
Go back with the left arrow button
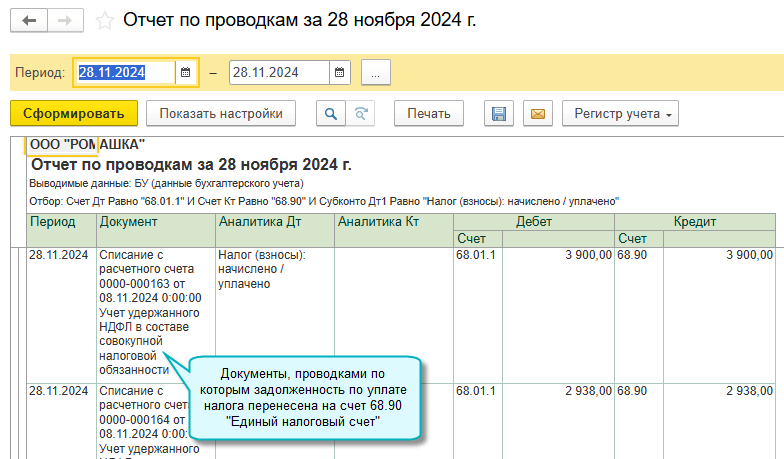[x=29, y=20]
